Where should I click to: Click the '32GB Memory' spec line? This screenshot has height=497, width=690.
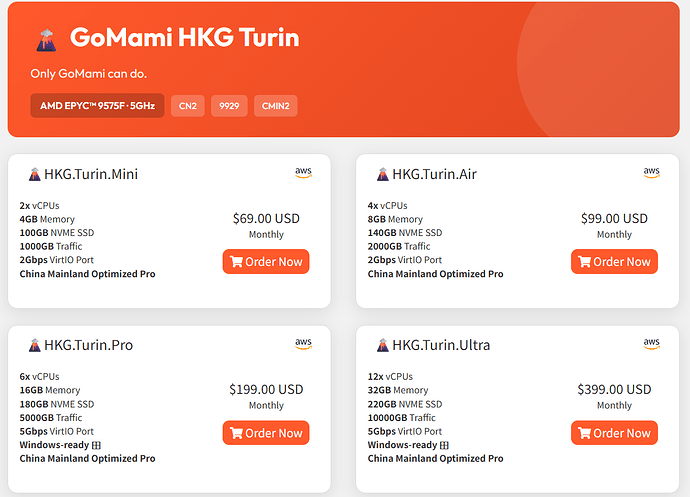tap(398, 390)
